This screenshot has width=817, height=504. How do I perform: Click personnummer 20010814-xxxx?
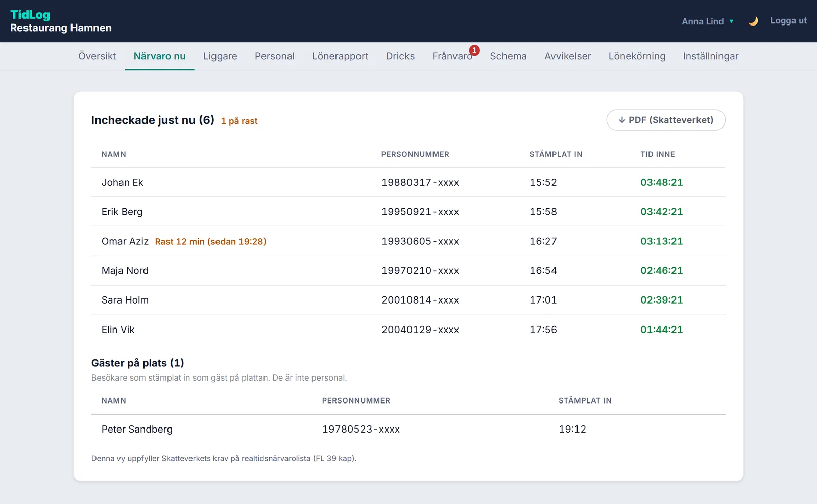(420, 300)
